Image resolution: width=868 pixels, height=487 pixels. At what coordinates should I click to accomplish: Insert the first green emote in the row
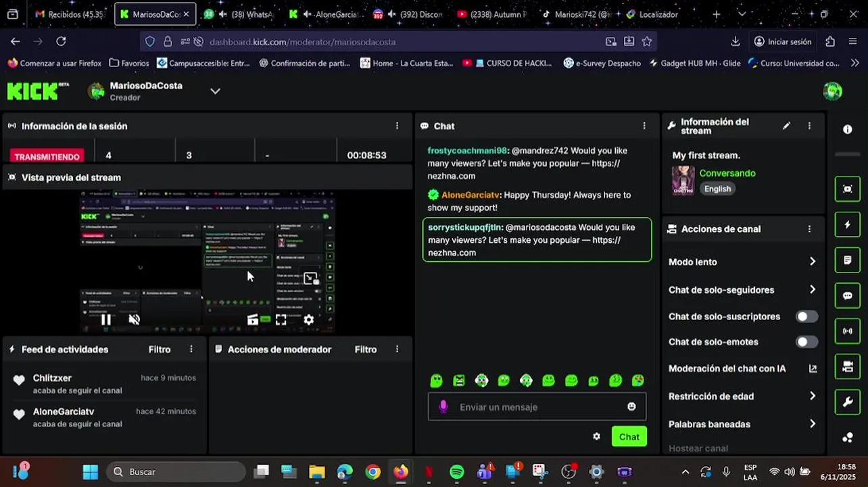coord(436,381)
